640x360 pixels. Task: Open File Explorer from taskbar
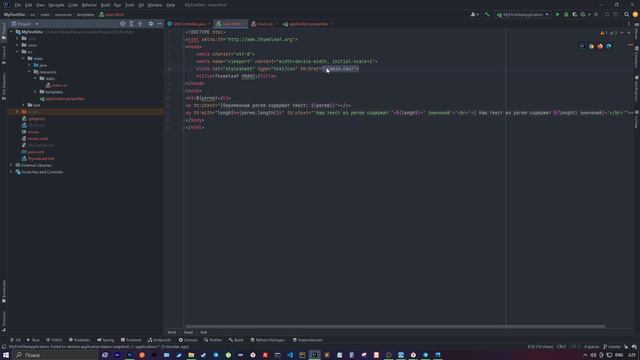click(x=191, y=355)
